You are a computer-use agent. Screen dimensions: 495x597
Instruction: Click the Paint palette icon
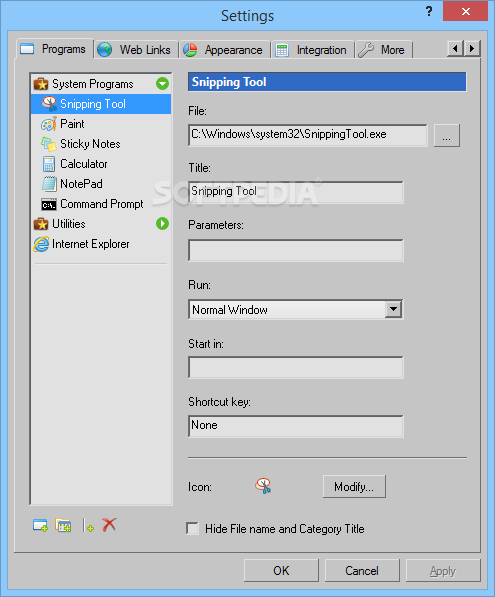(49, 124)
